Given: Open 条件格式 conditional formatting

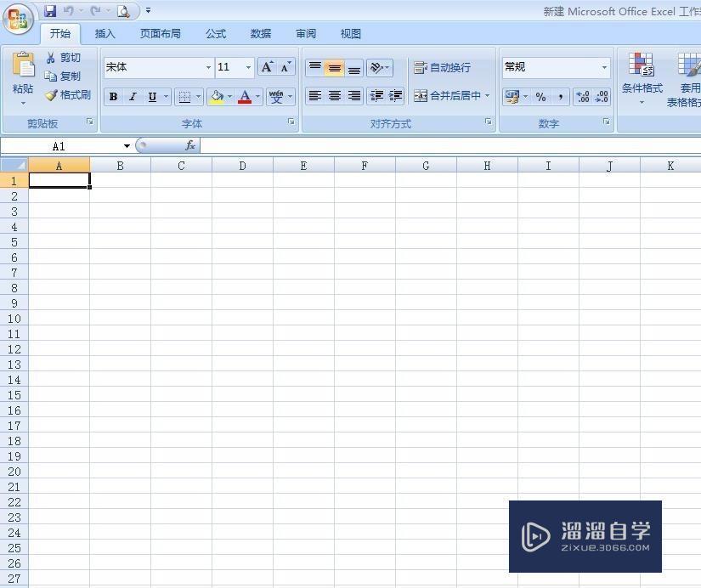Looking at the screenshot, I should (x=642, y=76).
